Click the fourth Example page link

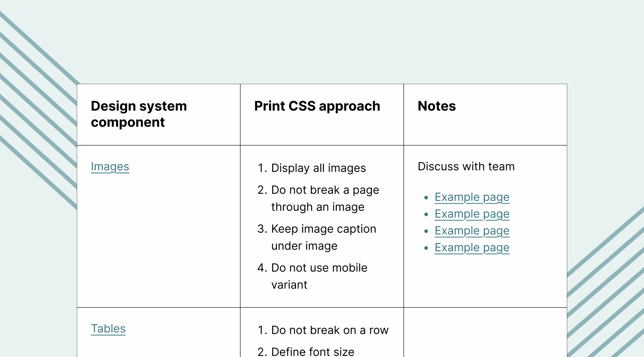[x=472, y=248]
